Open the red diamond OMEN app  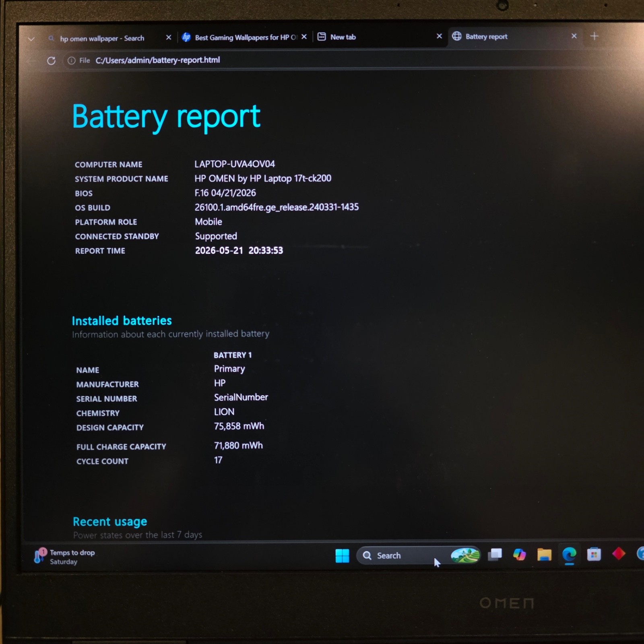click(619, 554)
